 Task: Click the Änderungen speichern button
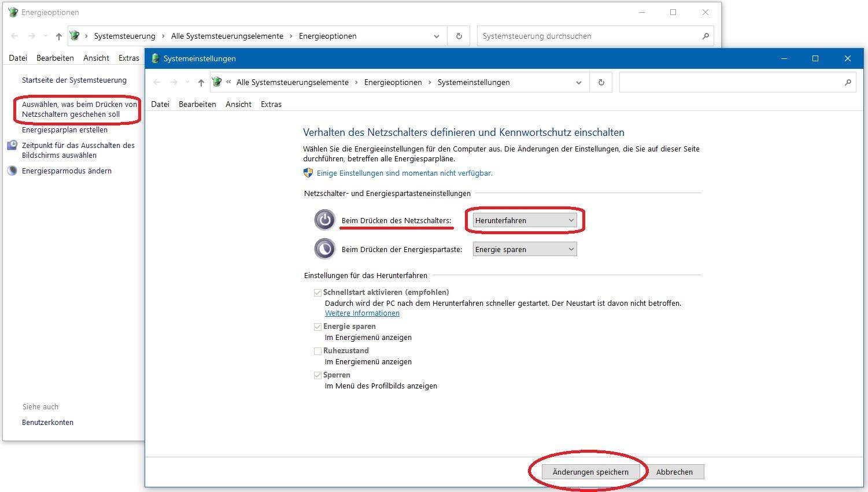coord(589,472)
